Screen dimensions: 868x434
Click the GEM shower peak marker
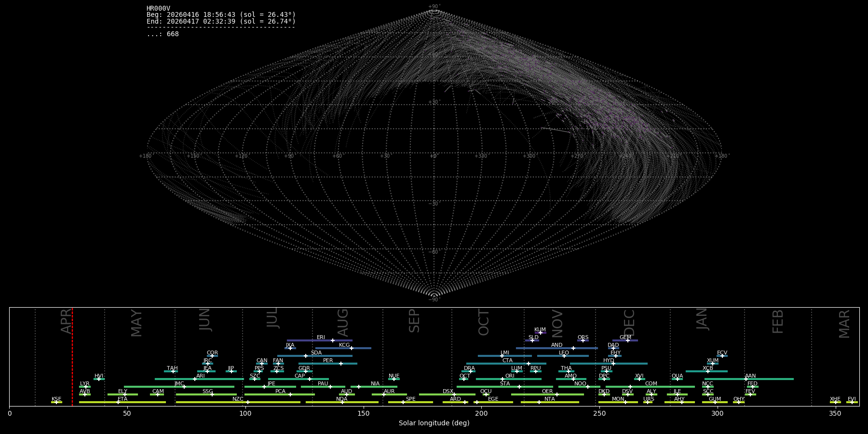[628, 340]
